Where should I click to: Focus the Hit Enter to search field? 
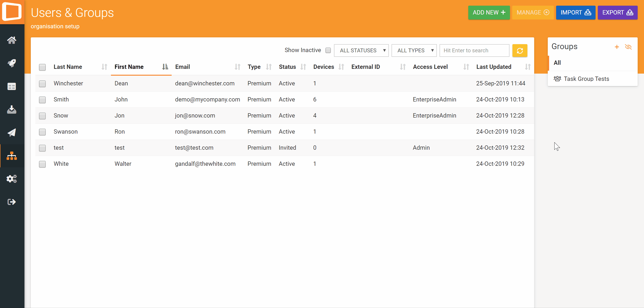(474, 51)
